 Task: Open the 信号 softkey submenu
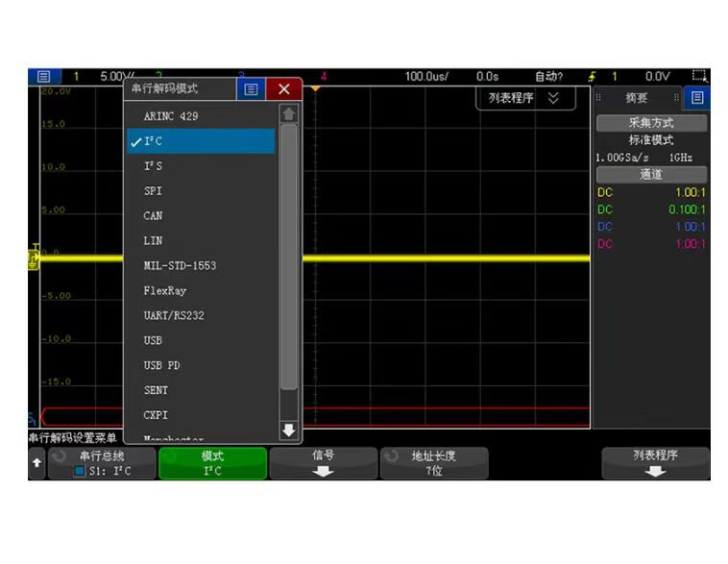323,463
